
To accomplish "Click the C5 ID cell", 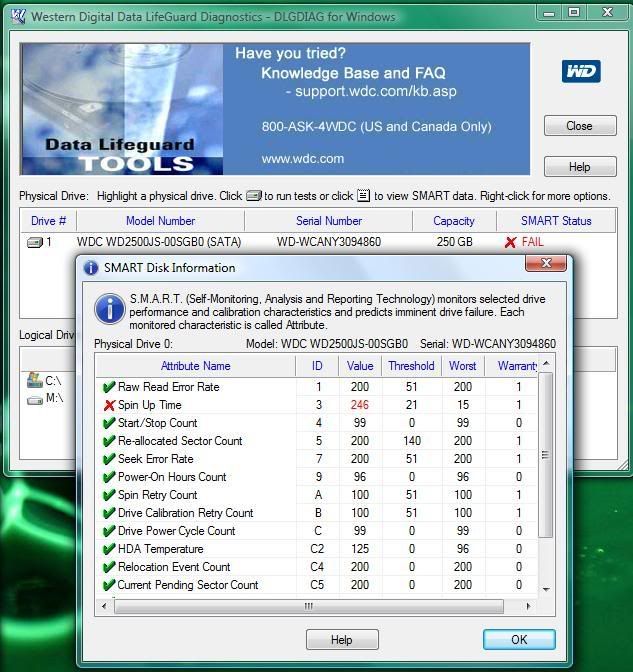I will point(317,585).
